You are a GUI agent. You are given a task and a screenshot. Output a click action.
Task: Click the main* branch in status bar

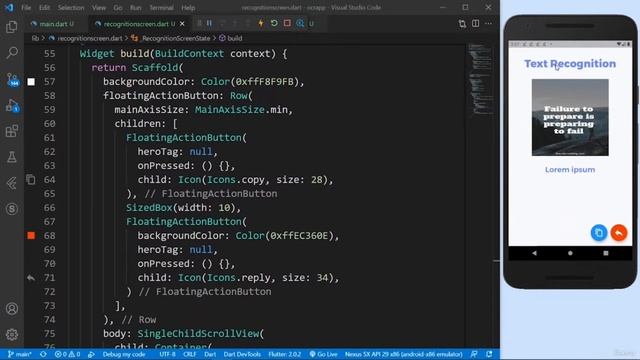click(x=20, y=354)
